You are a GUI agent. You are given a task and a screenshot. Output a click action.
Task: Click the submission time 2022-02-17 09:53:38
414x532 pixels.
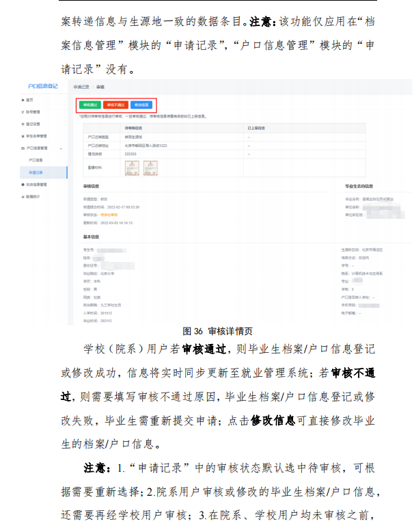coord(123,207)
